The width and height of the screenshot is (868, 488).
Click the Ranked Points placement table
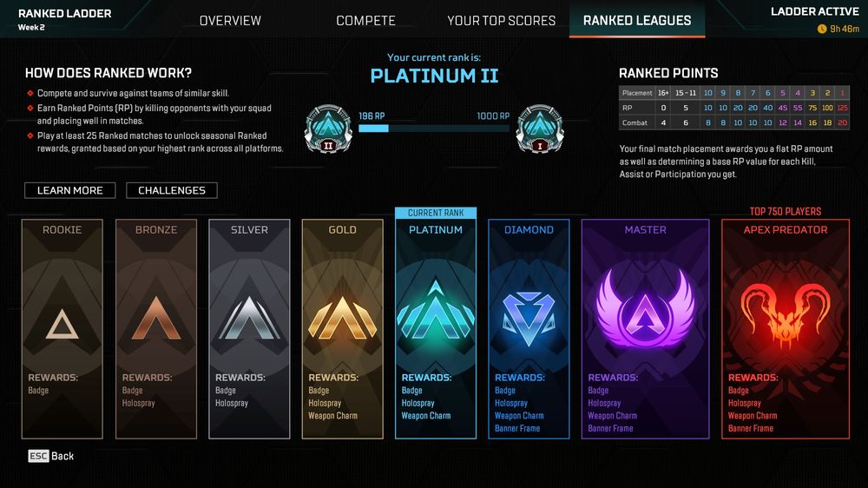tap(734, 108)
